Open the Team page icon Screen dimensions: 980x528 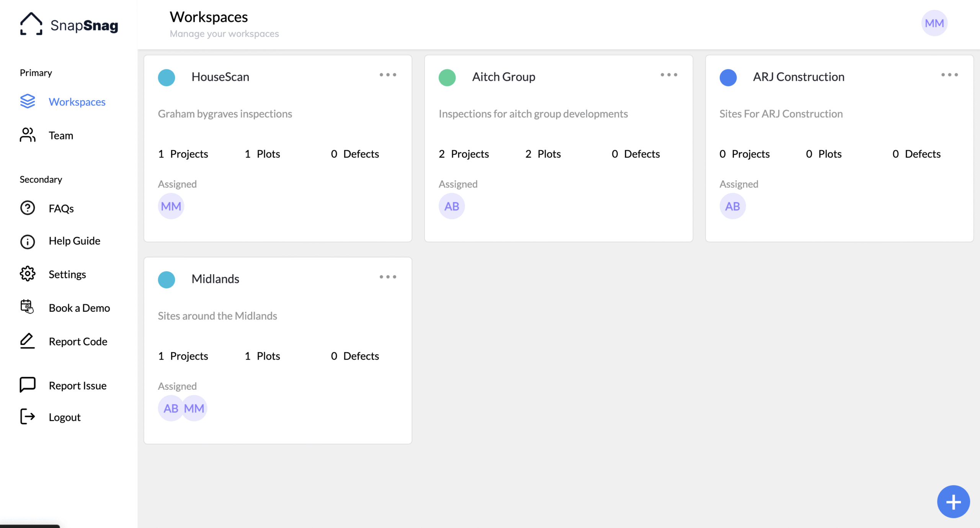tap(27, 135)
